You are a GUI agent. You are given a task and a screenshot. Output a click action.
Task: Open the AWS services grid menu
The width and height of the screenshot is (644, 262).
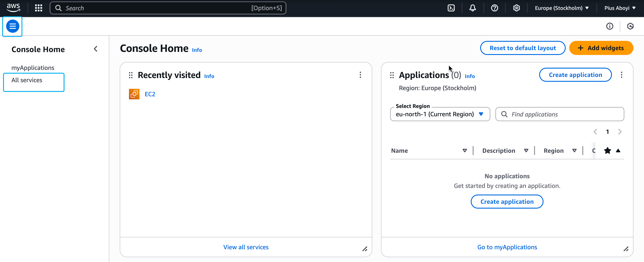click(x=39, y=8)
